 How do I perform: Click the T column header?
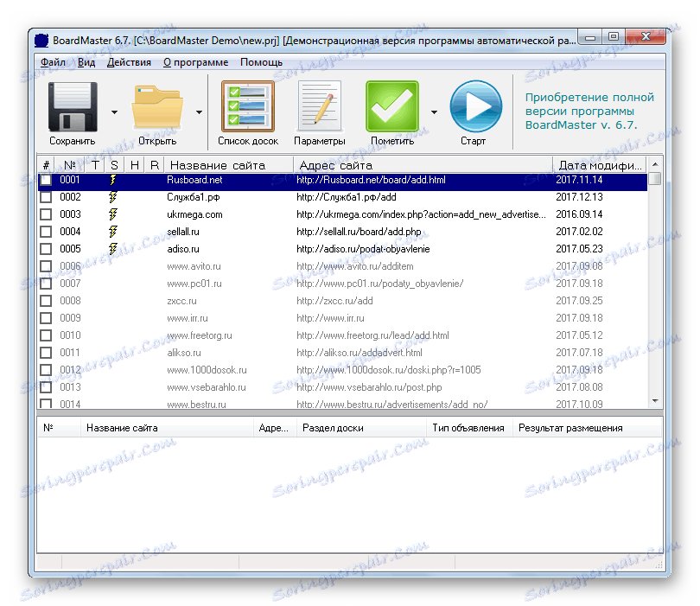(95, 165)
